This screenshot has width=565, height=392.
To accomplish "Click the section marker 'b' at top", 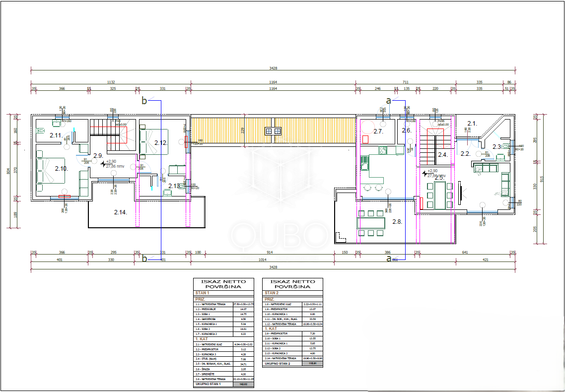I will tap(144, 101).
